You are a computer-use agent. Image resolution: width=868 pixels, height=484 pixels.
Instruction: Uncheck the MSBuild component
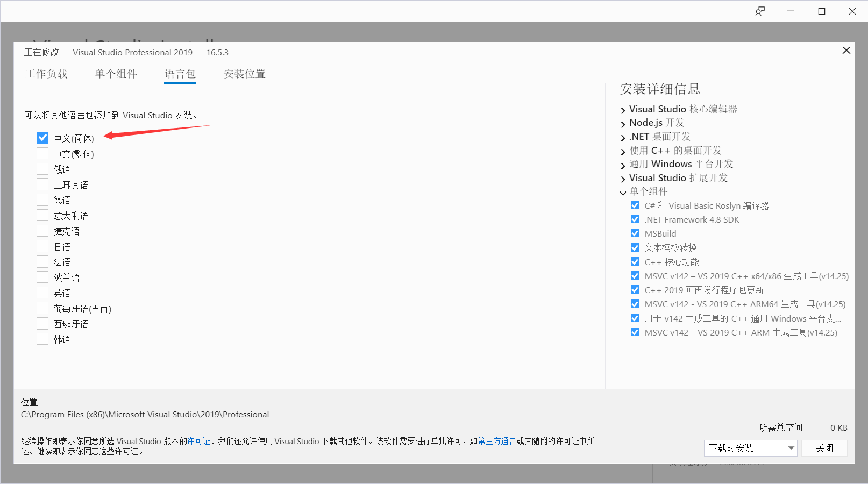pos(635,233)
